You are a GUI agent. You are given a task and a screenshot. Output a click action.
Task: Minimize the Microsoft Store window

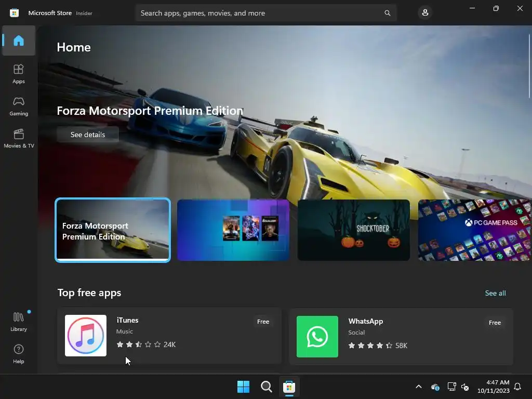tap(472, 8)
